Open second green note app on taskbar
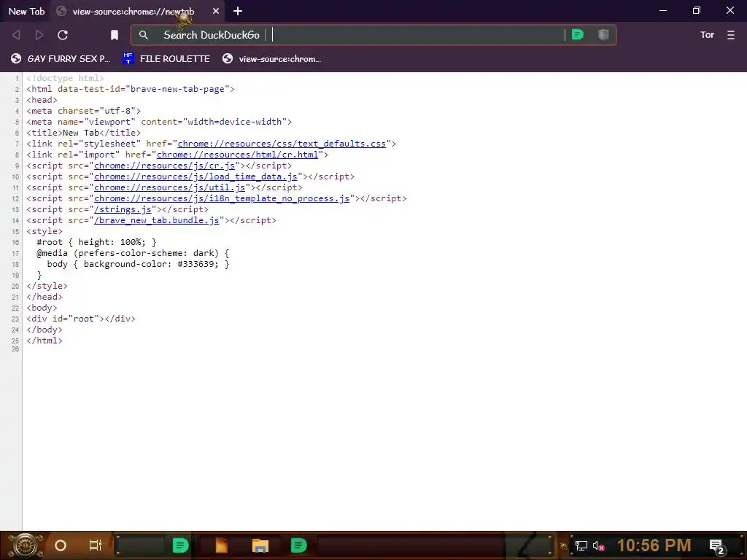 [298, 545]
